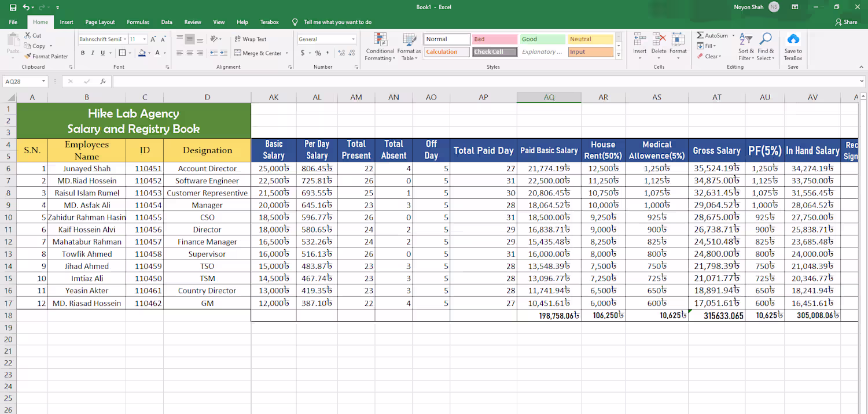Apply the Good cell style swatch
This screenshot has width=868, height=414.
(542, 39)
